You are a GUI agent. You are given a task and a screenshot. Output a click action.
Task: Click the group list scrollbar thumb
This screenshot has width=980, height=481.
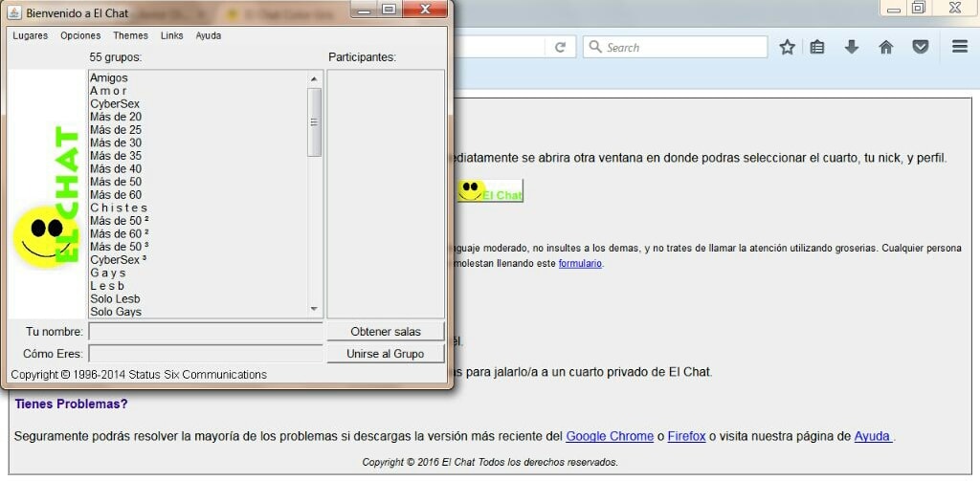[314, 121]
